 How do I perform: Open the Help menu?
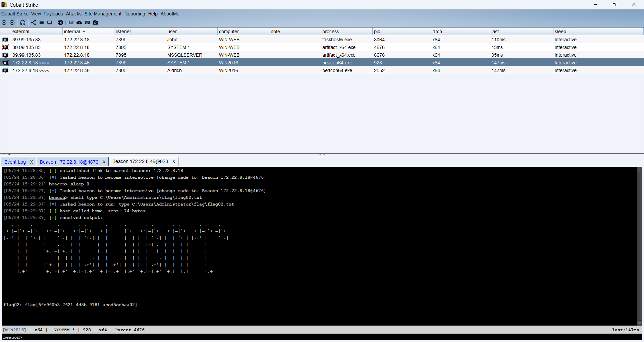153,14
